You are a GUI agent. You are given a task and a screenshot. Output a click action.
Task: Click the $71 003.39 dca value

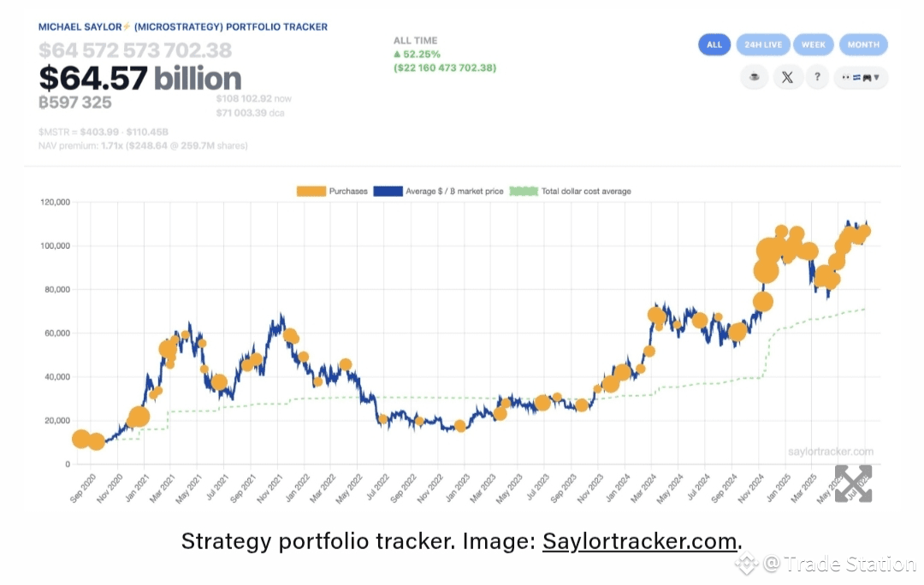[250, 113]
